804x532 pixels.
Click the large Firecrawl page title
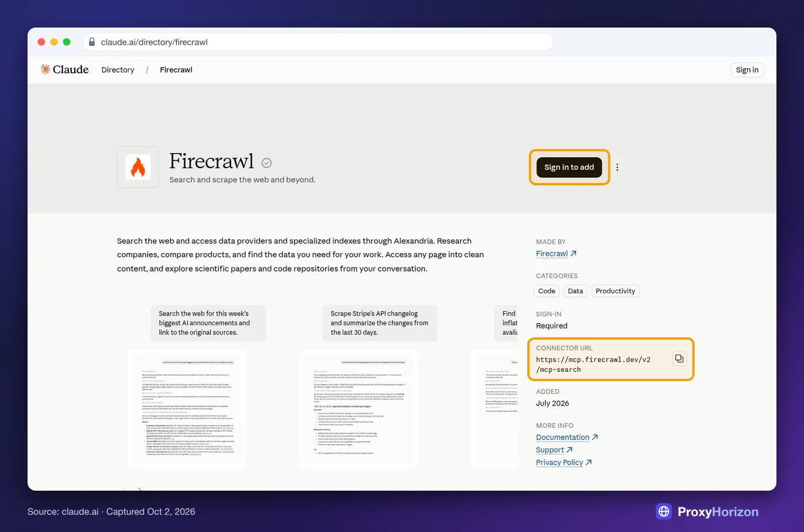pyautogui.click(x=211, y=161)
